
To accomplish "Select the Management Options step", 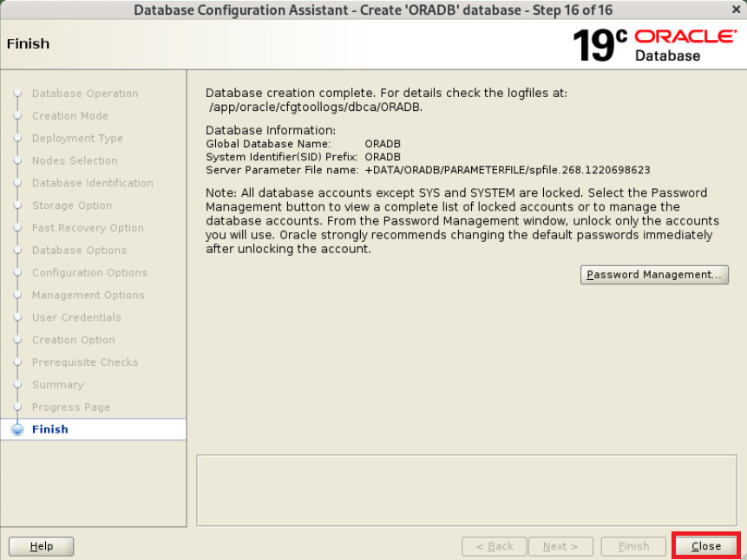I will tap(88, 295).
